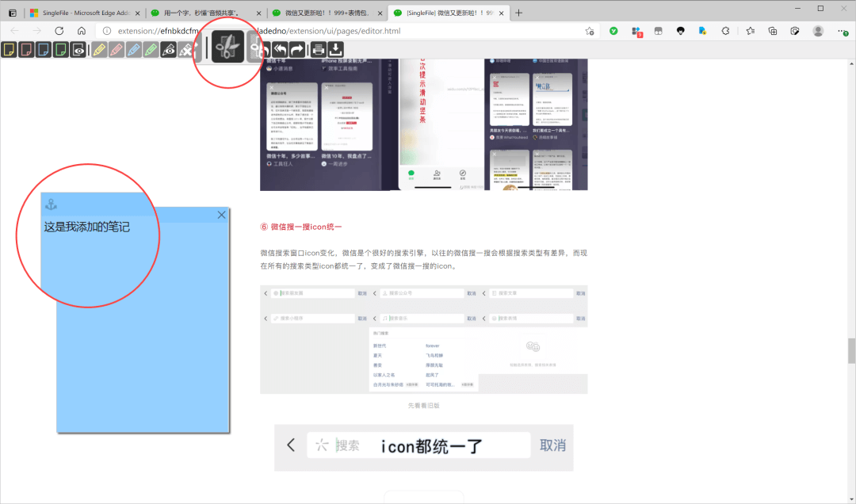Add a green note

pyautogui.click(x=61, y=50)
